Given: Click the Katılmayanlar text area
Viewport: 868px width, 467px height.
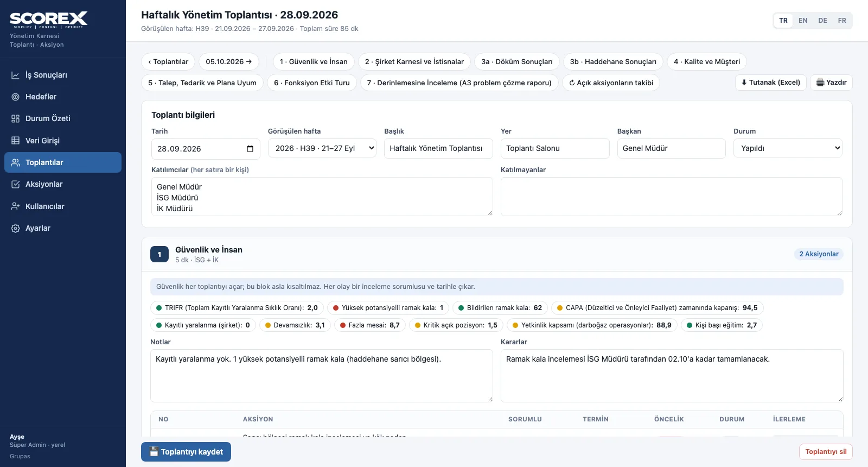Looking at the screenshot, I should click(x=672, y=197).
